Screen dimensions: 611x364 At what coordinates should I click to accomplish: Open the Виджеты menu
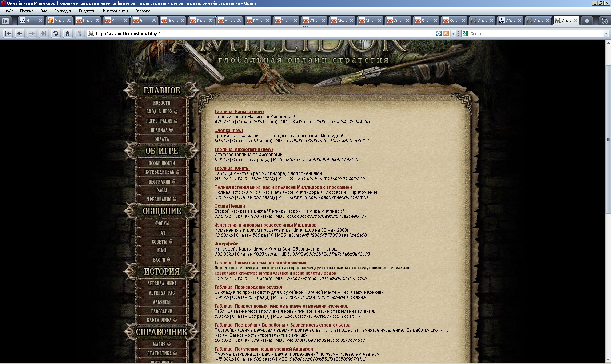87,11
